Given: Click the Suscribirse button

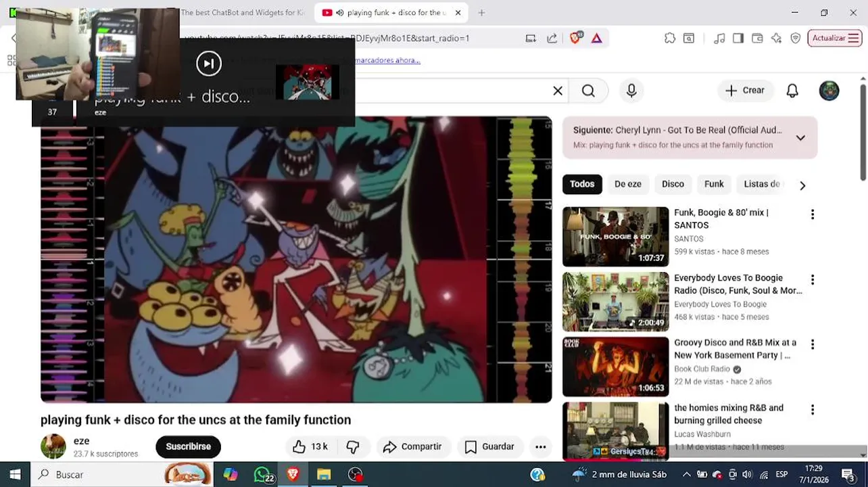Looking at the screenshot, I should (x=189, y=446).
